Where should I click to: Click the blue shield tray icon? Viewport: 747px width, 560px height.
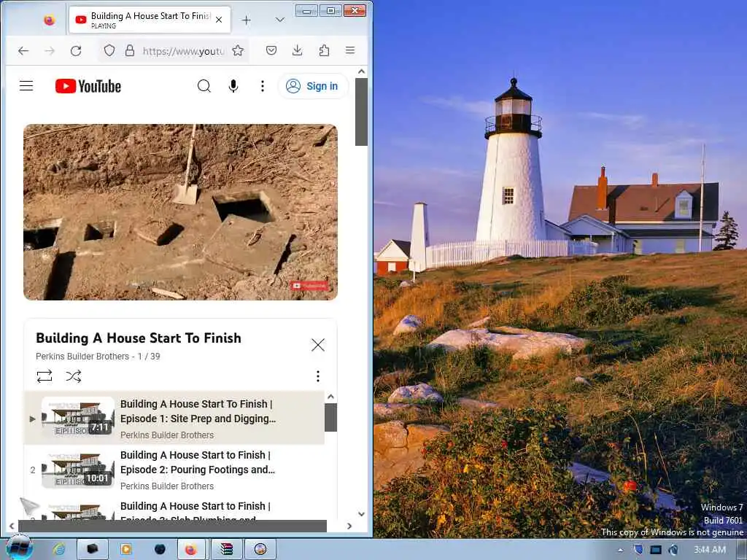[x=638, y=550]
